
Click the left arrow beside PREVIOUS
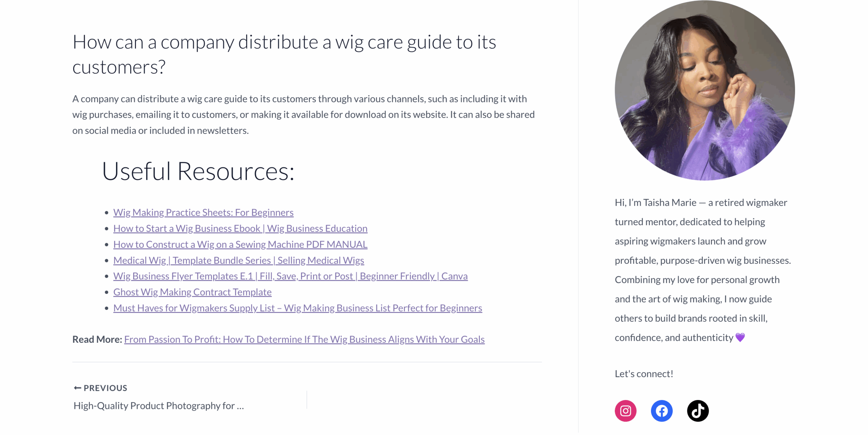pos(77,388)
